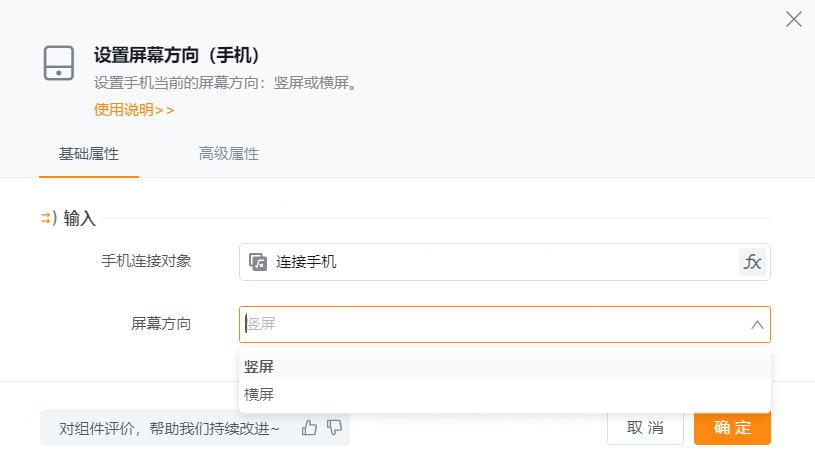Screen dimensions: 815x459
Task: Click the 连接手机 variable icon
Action: click(x=258, y=262)
